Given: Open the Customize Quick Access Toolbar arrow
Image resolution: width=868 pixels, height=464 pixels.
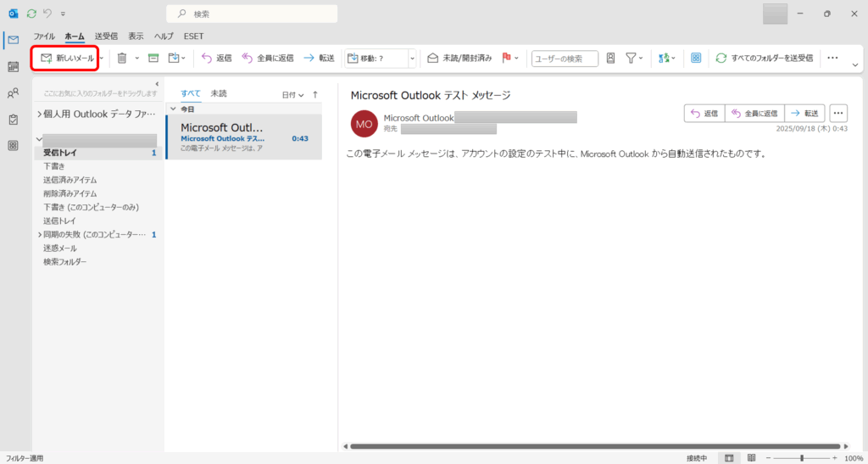Looking at the screenshot, I should pyautogui.click(x=63, y=14).
